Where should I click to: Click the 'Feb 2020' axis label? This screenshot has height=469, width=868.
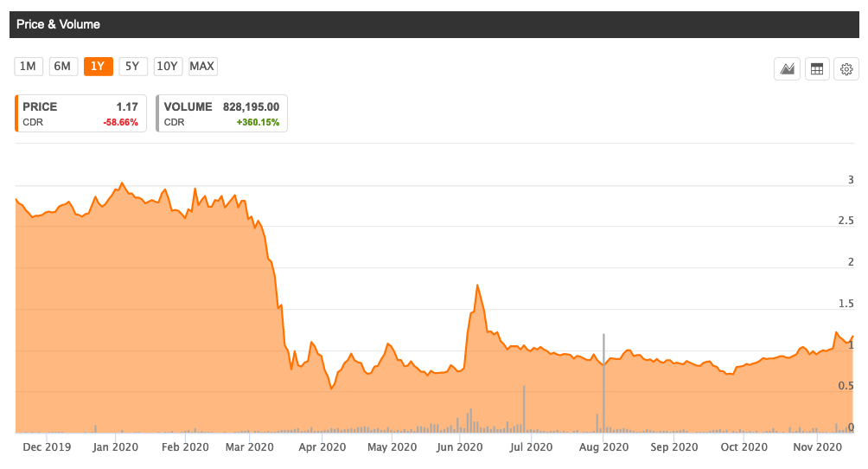click(185, 447)
